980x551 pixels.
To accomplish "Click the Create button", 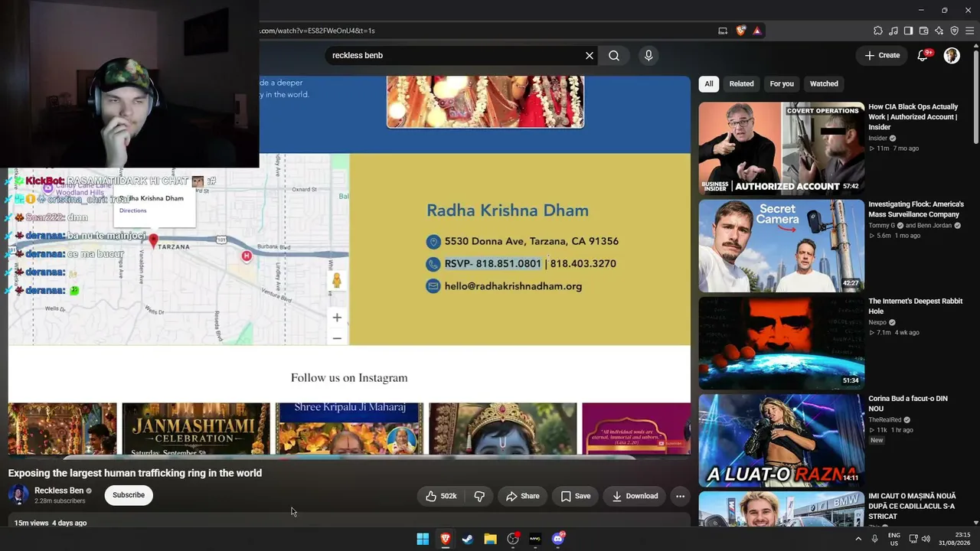I will pos(882,55).
